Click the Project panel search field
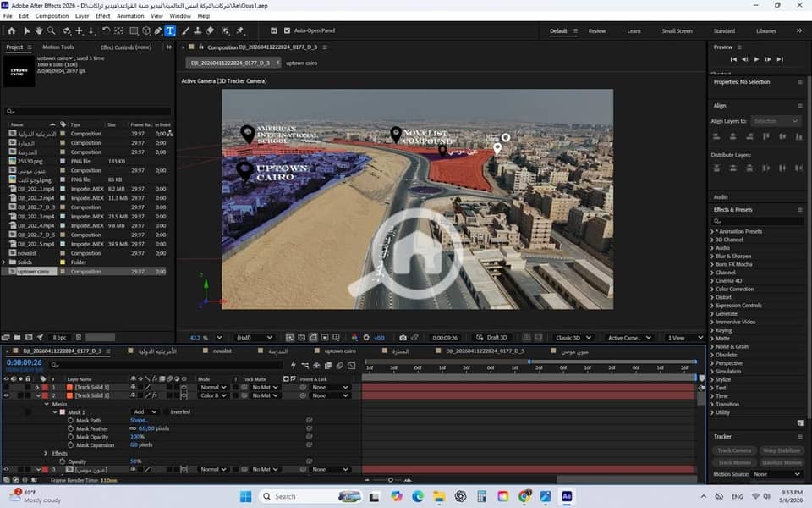This screenshot has width=812, height=508. pyautogui.click(x=87, y=111)
